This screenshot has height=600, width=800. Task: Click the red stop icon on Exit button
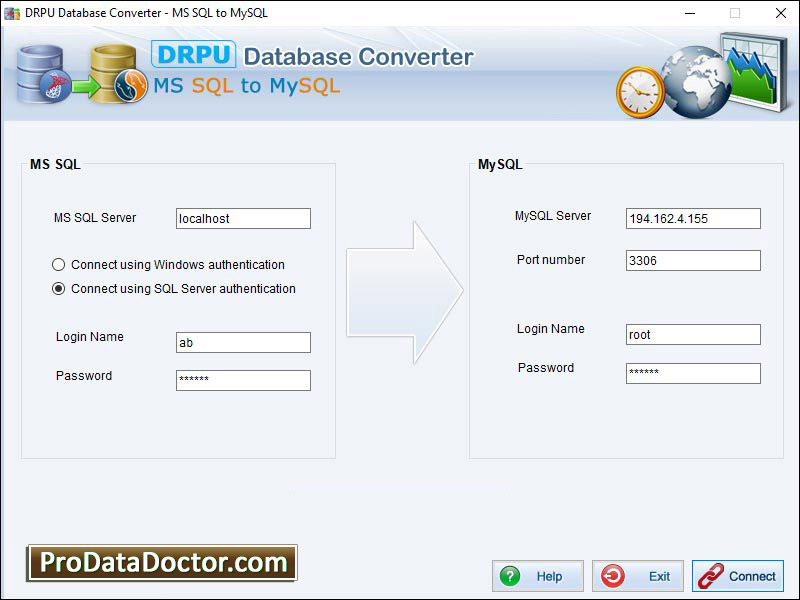(x=611, y=576)
